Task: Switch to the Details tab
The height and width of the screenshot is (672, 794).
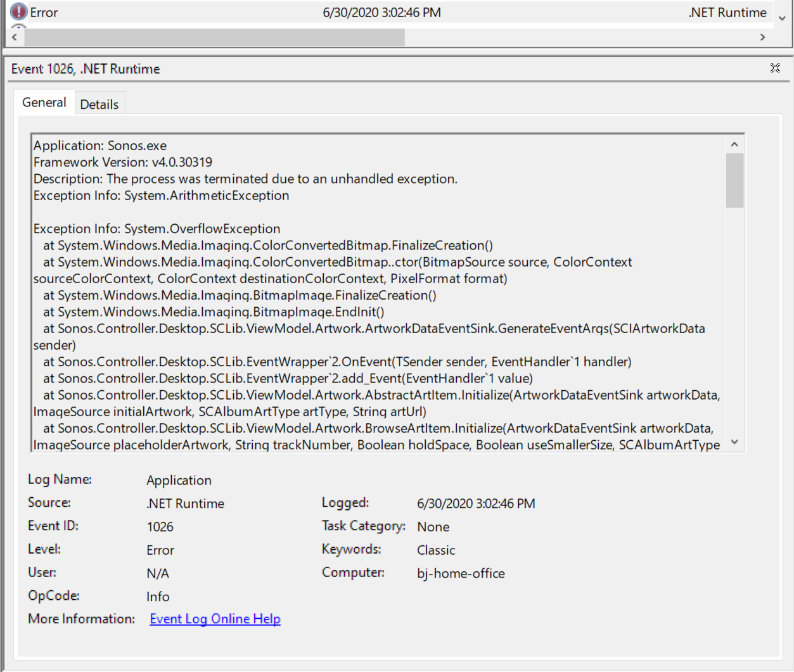Action: tap(99, 105)
